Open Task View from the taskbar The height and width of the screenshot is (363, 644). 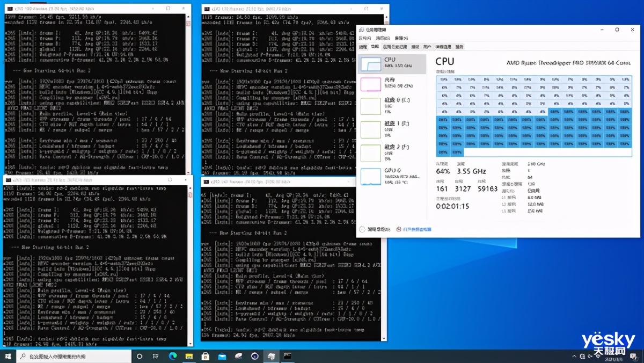156,356
